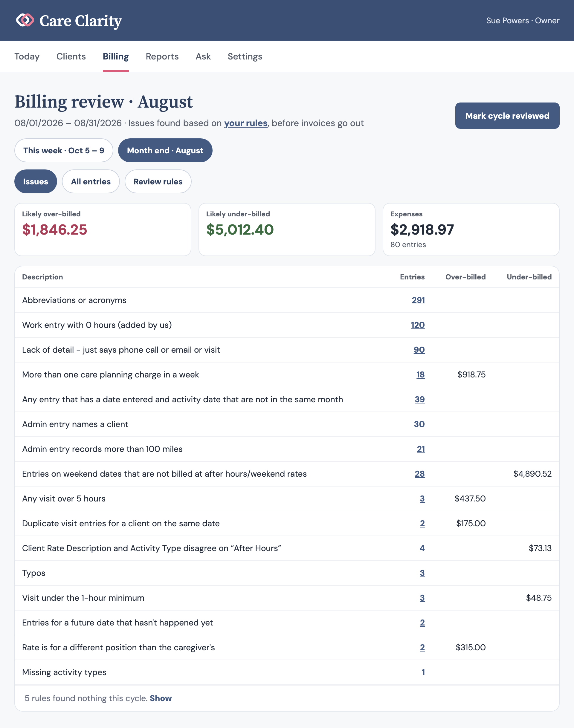The image size is (574, 728).
Task: Open the Settings tab
Action: [245, 56]
